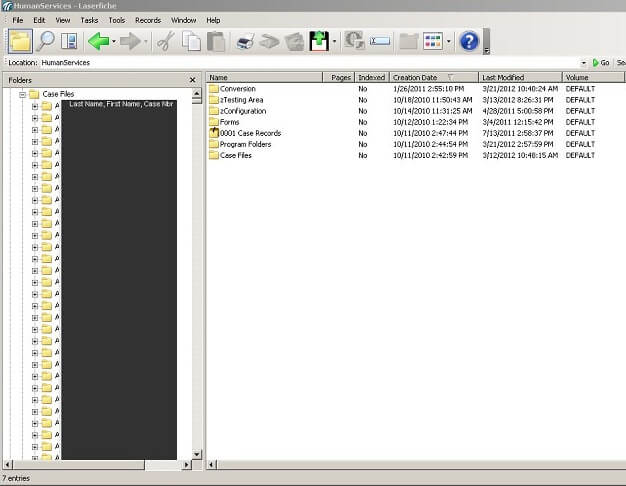The height and width of the screenshot is (486, 626).
Task: Collapse the Case Files tree node
Action: pyautogui.click(x=23, y=95)
